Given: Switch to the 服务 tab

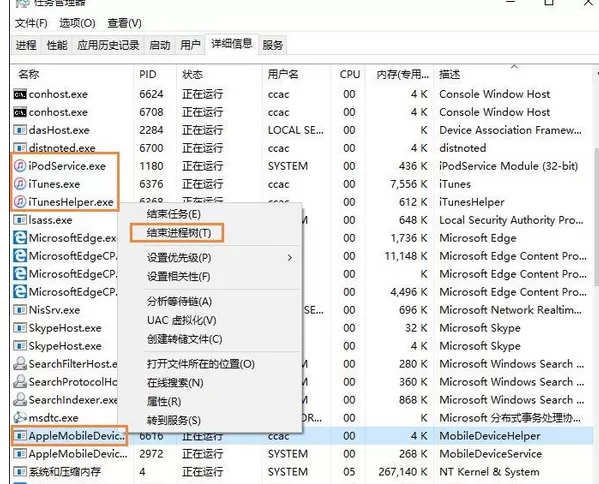Looking at the screenshot, I should click(x=273, y=45).
